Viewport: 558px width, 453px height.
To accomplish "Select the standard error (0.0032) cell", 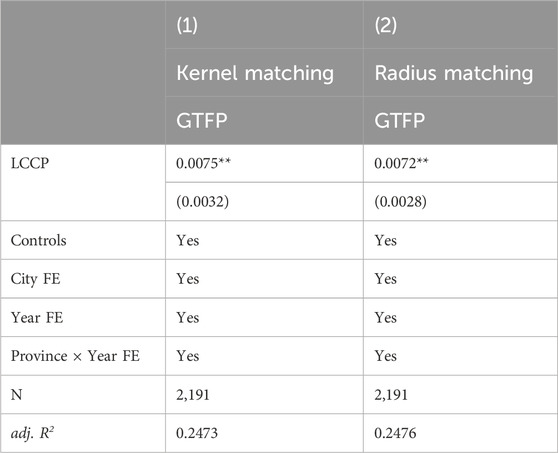I will coord(202,202).
